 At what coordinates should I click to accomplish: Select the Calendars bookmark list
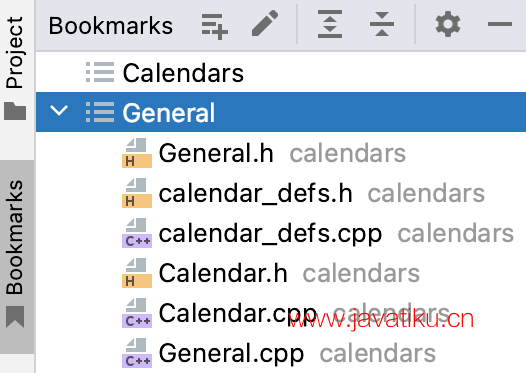tap(281, 72)
